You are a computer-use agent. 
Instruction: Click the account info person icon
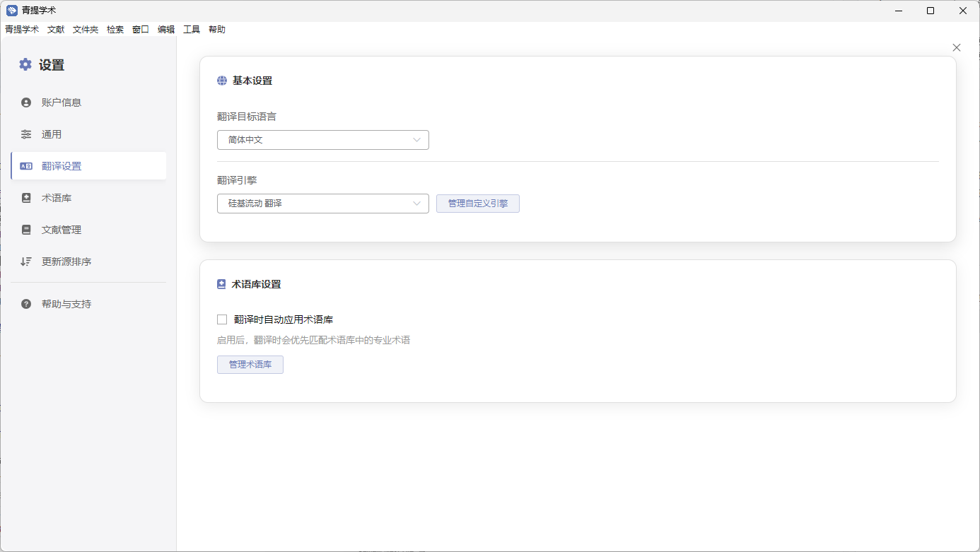pyautogui.click(x=26, y=102)
